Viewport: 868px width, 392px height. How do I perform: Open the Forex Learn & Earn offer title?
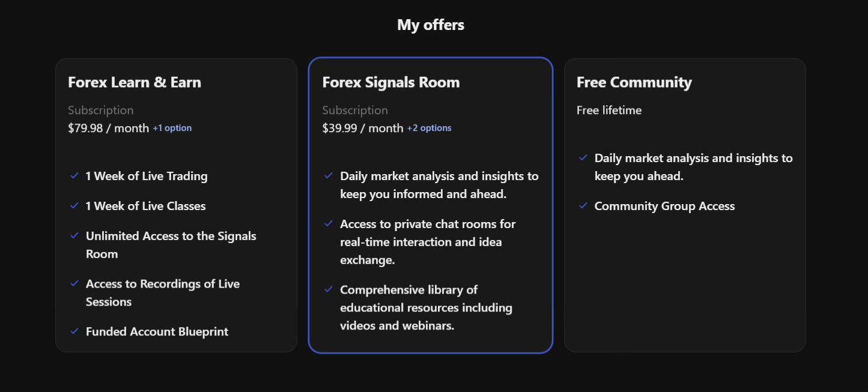pyautogui.click(x=135, y=82)
